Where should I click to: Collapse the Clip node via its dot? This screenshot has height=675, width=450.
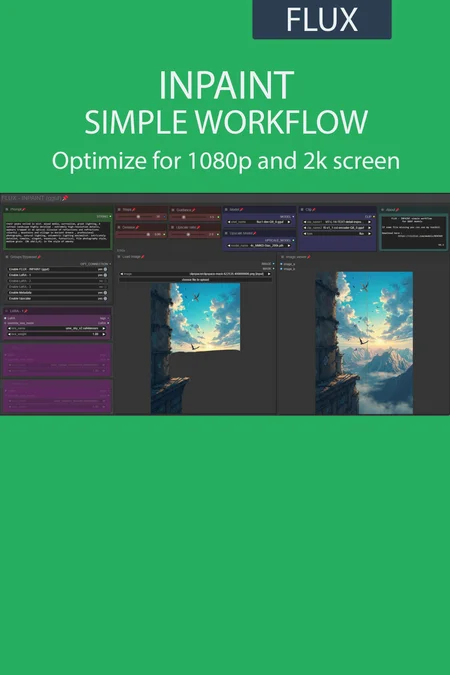(302, 210)
